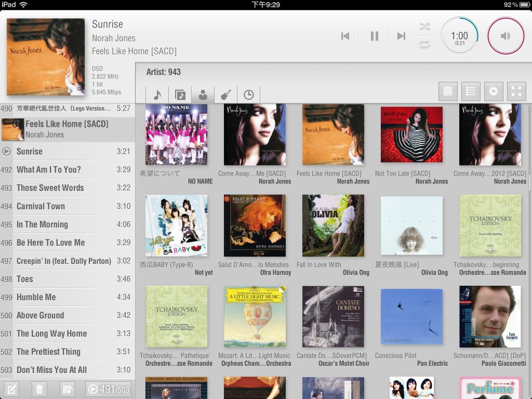Click the 491/503 now playing button
532x399 pixels.
tap(108, 389)
